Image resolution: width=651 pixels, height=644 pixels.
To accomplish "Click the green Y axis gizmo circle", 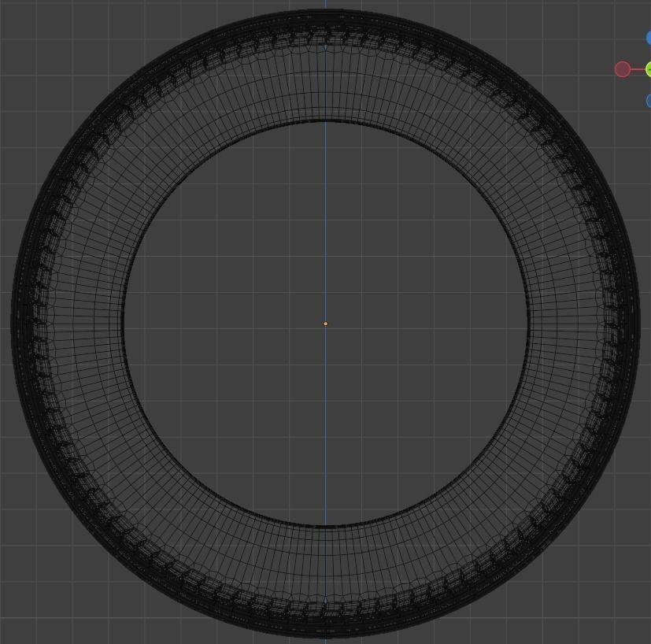I will point(649,69).
